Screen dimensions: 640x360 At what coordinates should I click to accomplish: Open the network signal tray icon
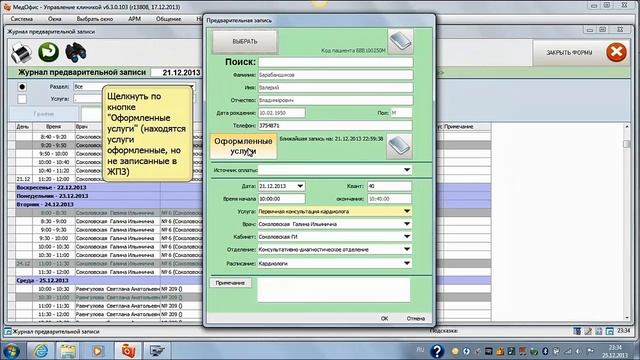(x=568, y=351)
